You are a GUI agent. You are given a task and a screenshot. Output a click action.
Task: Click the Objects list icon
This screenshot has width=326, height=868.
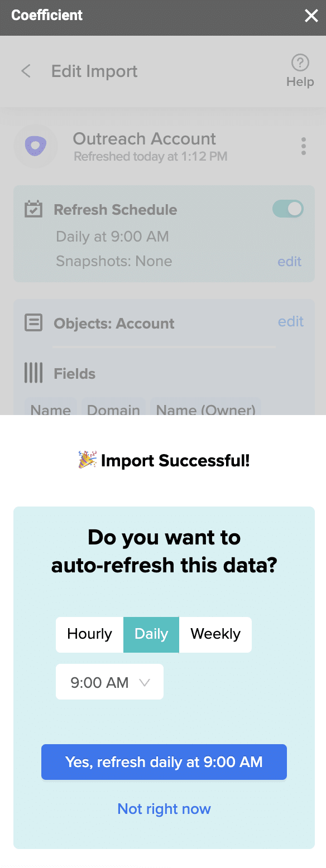[33, 323]
